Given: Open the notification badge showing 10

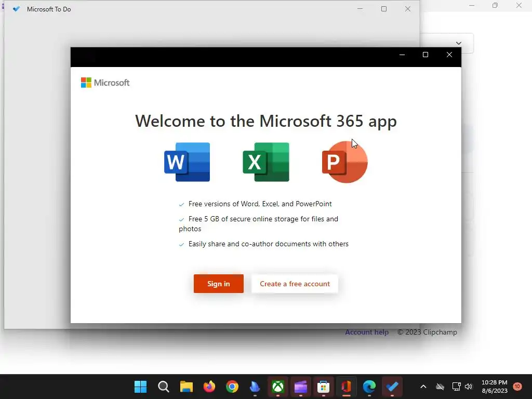Looking at the screenshot, I should click(x=517, y=386).
